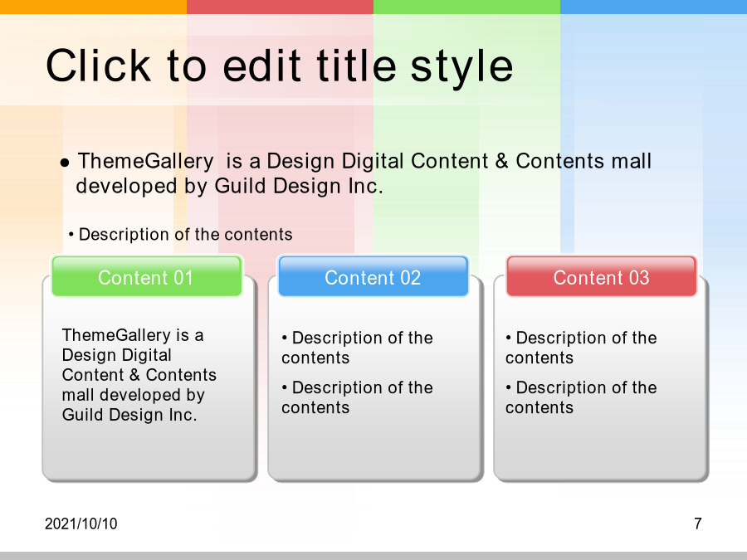Click the first description bullet in the Content 02 card
Image resolution: width=747 pixels, height=560 pixels.
(x=357, y=348)
